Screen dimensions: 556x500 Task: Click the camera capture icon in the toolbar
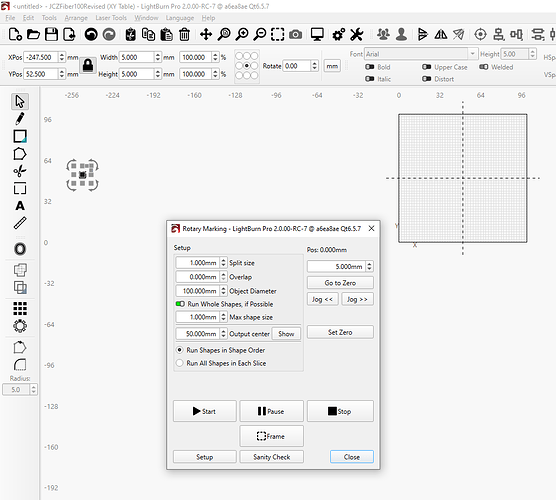pos(295,34)
